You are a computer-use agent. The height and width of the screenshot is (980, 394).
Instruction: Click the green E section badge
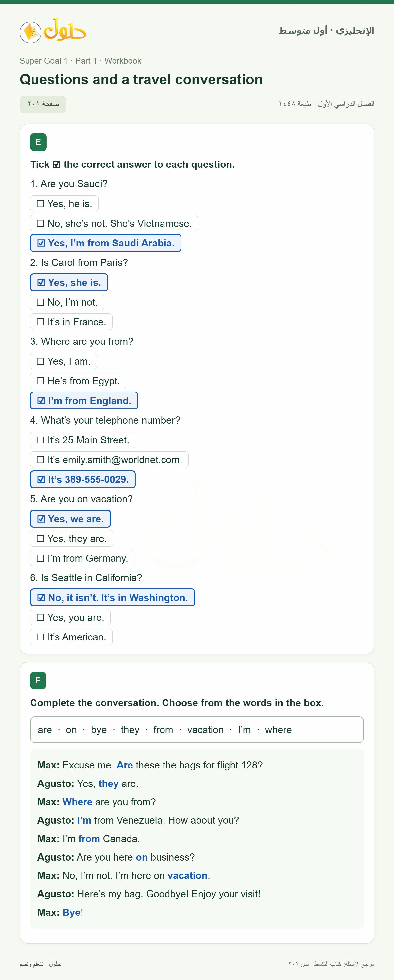(38, 142)
